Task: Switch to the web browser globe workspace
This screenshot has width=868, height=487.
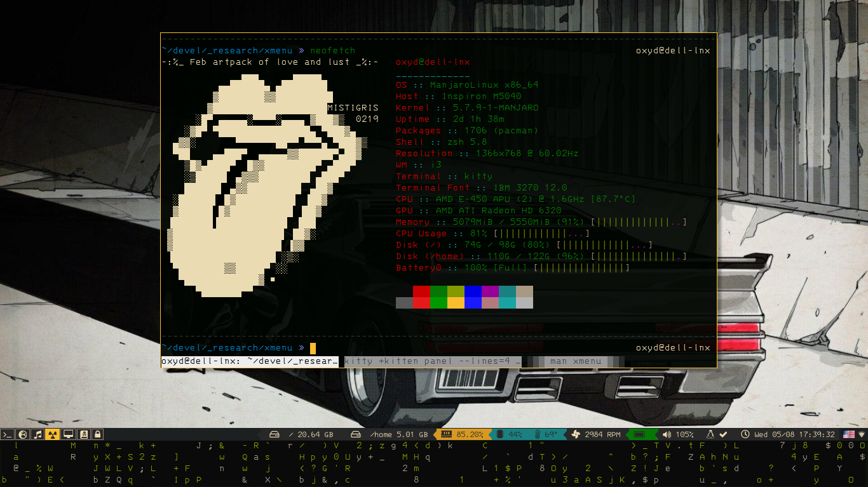Action: [23, 435]
